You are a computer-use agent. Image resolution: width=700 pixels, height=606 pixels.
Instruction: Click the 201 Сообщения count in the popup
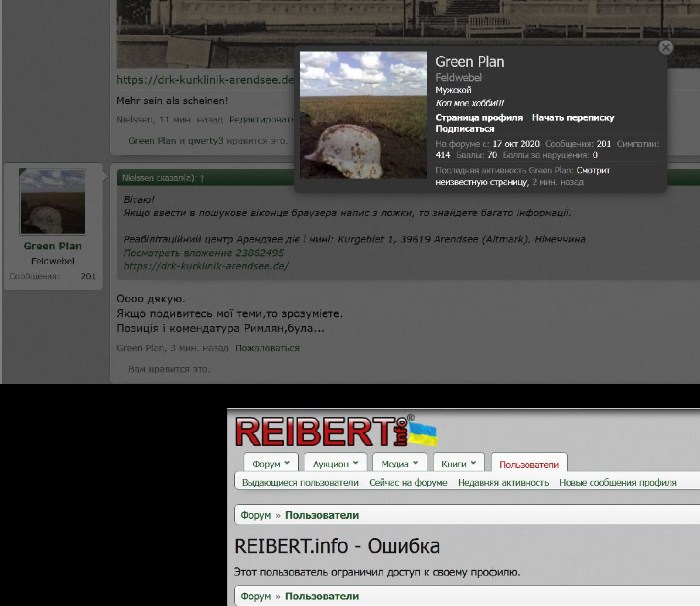(x=603, y=143)
